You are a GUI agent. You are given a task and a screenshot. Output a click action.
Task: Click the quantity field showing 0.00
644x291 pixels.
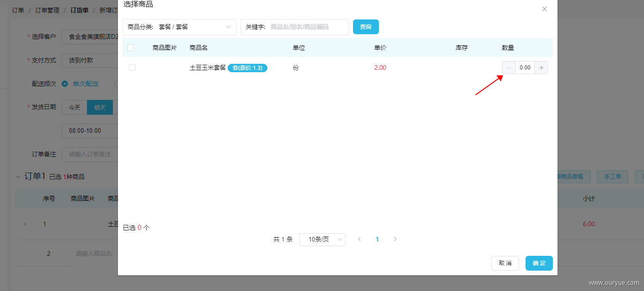click(x=525, y=68)
